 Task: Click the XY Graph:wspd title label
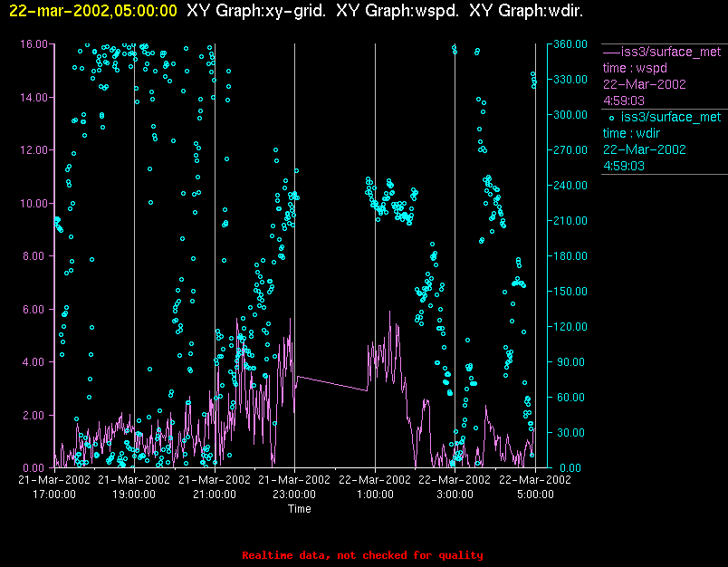click(398, 11)
